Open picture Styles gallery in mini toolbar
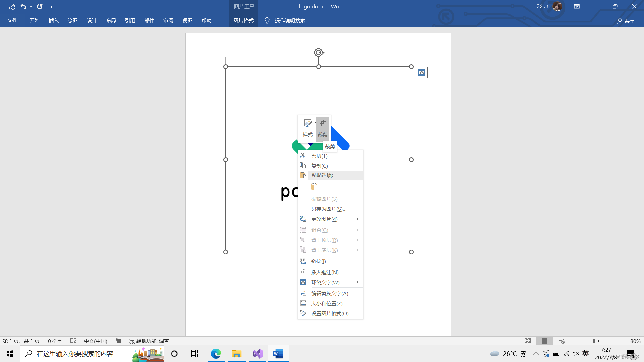Screen dimensions: 644x362 coord(307,128)
